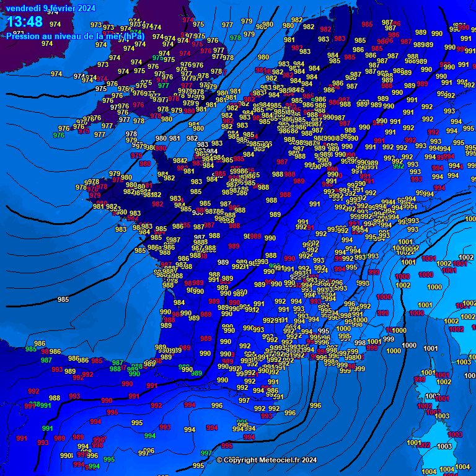Select the 'Pression au niveau de la mer (hPa)' title

click(x=75, y=36)
